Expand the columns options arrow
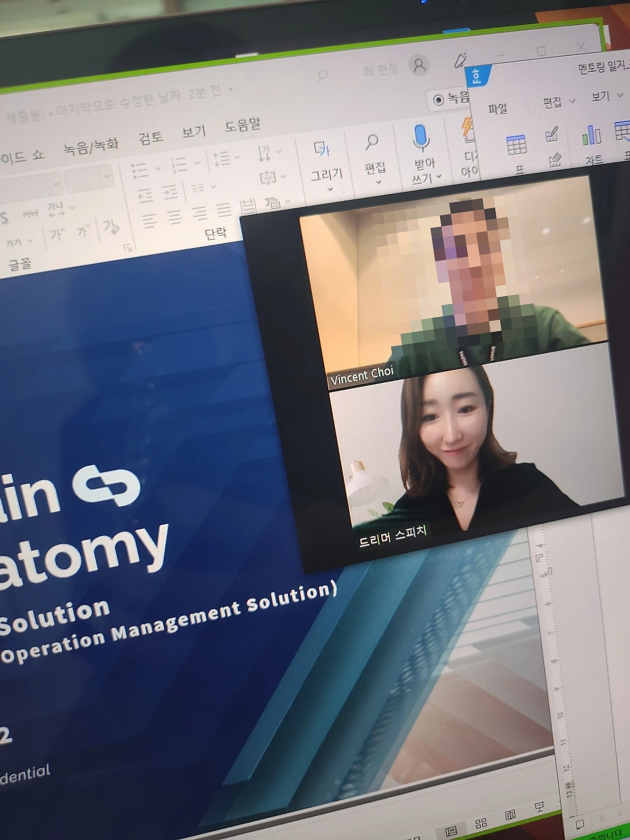This screenshot has height=840, width=630. point(213,187)
